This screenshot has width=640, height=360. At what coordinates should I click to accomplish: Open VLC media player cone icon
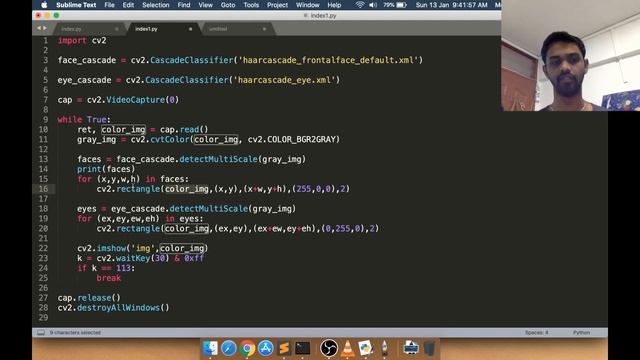pyautogui.click(x=347, y=348)
